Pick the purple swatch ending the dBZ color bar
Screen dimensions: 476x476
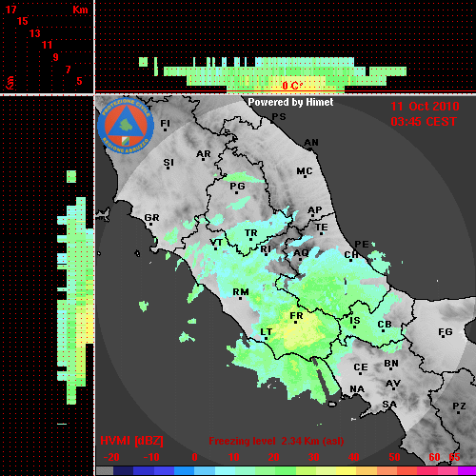[466, 470]
